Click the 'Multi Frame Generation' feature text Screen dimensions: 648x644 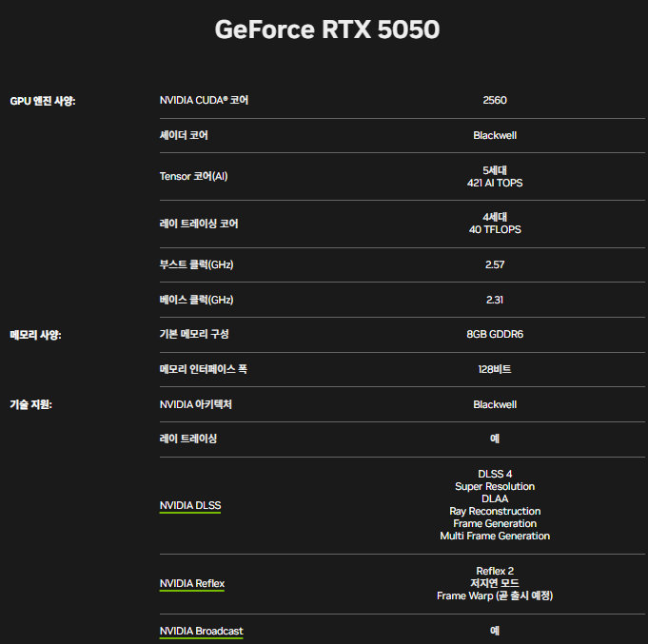[495, 536]
